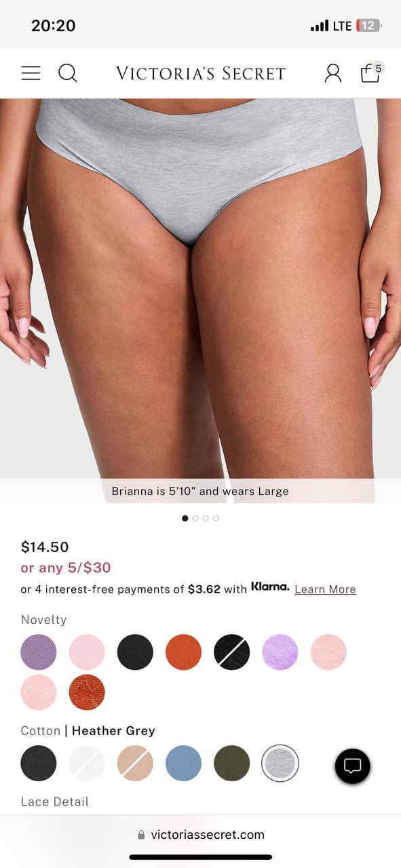The height and width of the screenshot is (868, 401).
Task: Select the tan split Cotton swatch
Action: (135, 764)
